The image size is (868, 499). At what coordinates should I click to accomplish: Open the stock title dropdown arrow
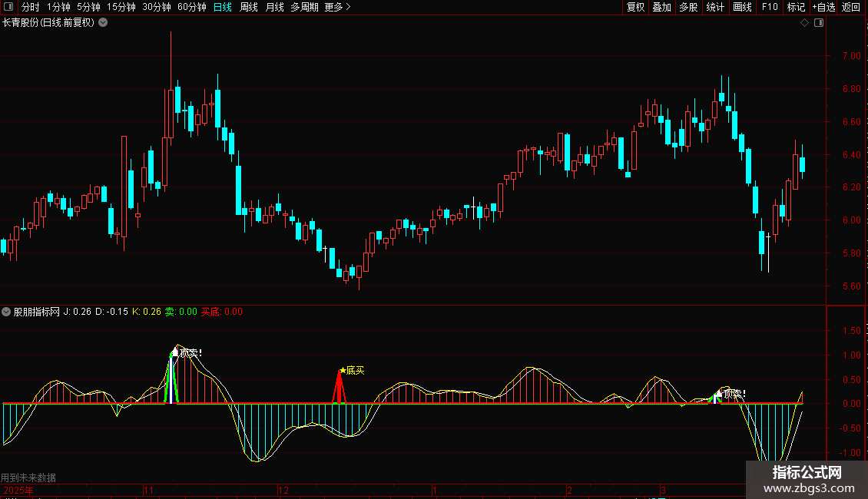pyautogui.click(x=103, y=23)
